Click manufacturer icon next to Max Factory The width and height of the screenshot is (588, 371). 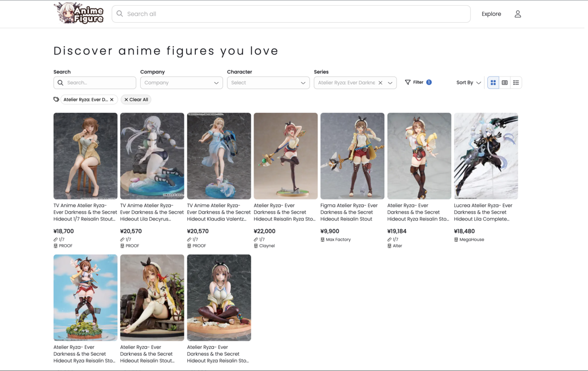click(x=323, y=240)
